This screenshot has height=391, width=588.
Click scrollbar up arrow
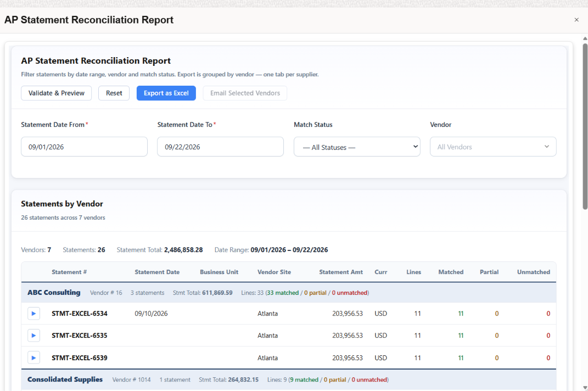click(x=585, y=38)
